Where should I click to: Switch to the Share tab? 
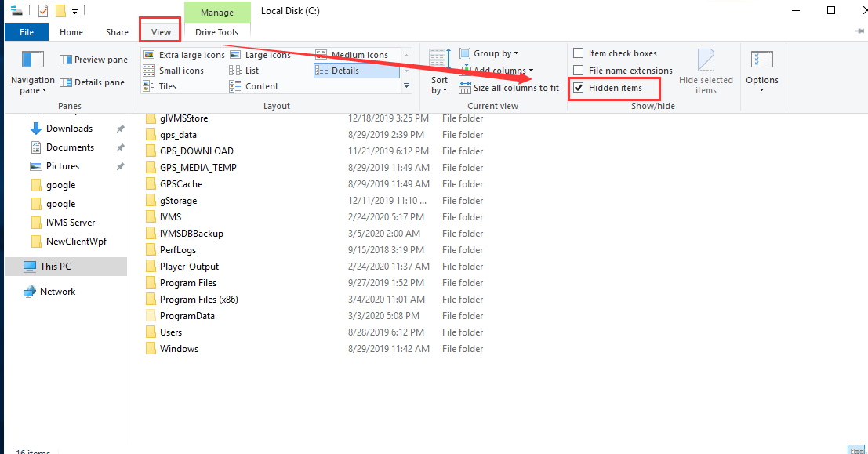117,32
